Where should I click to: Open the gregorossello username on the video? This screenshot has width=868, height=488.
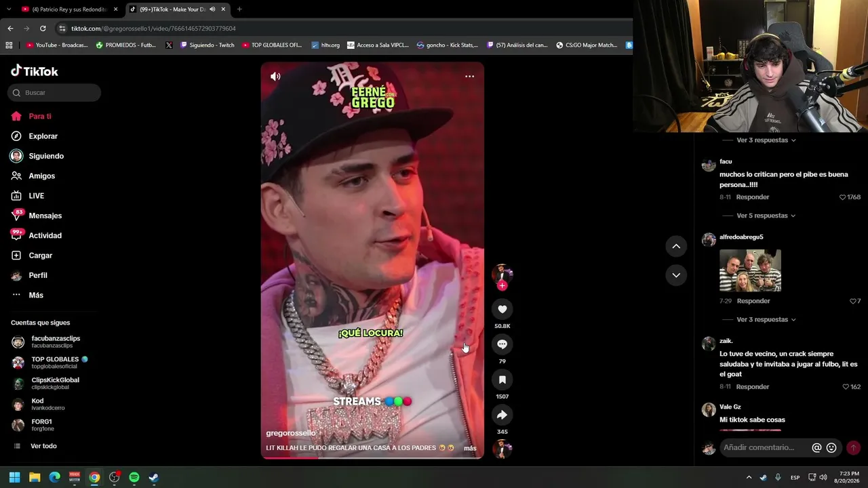pos(291,433)
